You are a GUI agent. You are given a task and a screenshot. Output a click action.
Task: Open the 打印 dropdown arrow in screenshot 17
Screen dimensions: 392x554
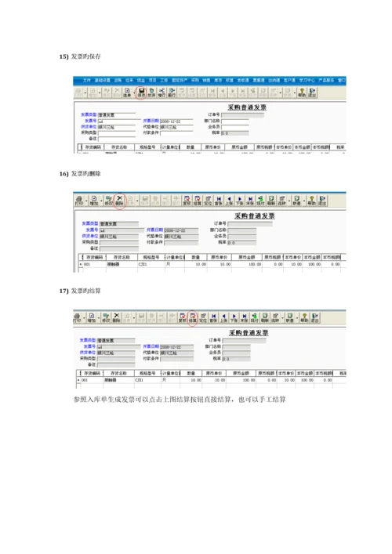point(84,317)
